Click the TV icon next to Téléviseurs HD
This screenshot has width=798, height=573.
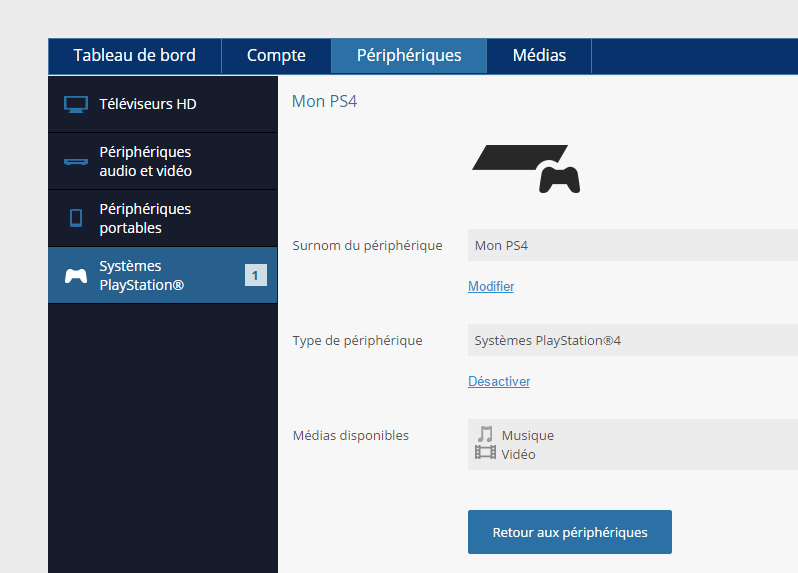[76, 104]
